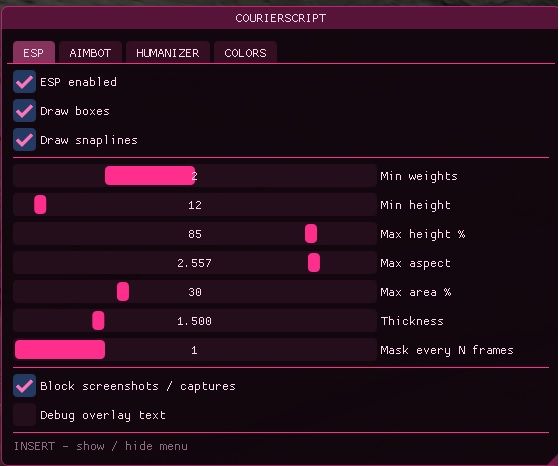
Task: Click the Max height % slider
Action: [x=195, y=234]
